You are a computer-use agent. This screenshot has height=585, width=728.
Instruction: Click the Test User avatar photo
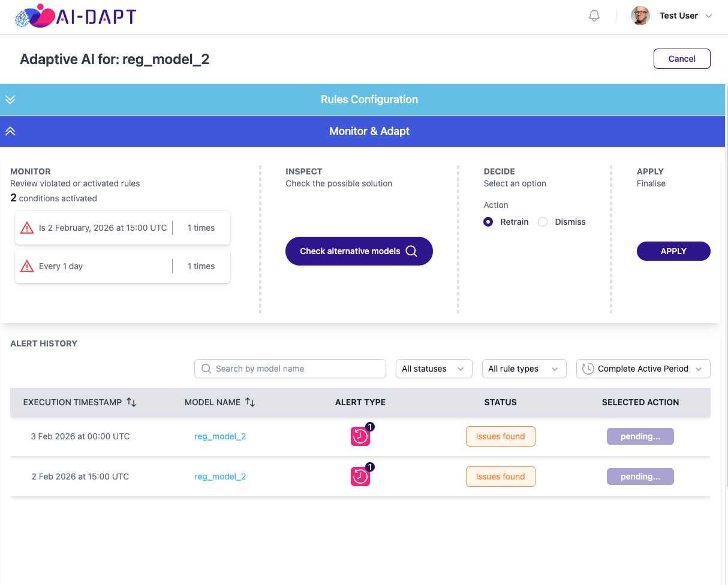click(x=640, y=16)
